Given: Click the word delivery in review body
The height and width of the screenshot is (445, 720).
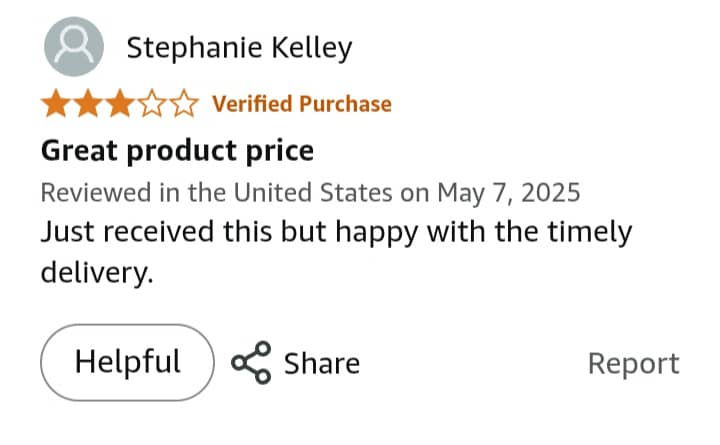Looking at the screenshot, I should pyautogui.click(x=97, y=272).
